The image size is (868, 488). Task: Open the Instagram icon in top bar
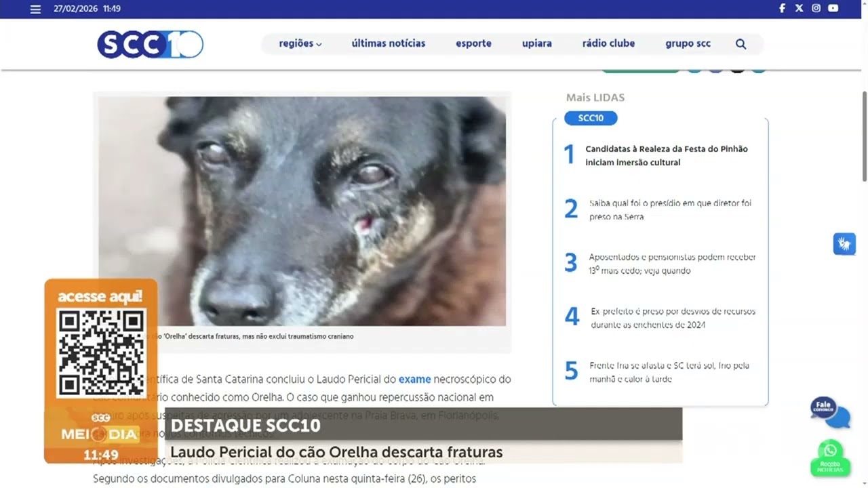(x=816, y=8)
